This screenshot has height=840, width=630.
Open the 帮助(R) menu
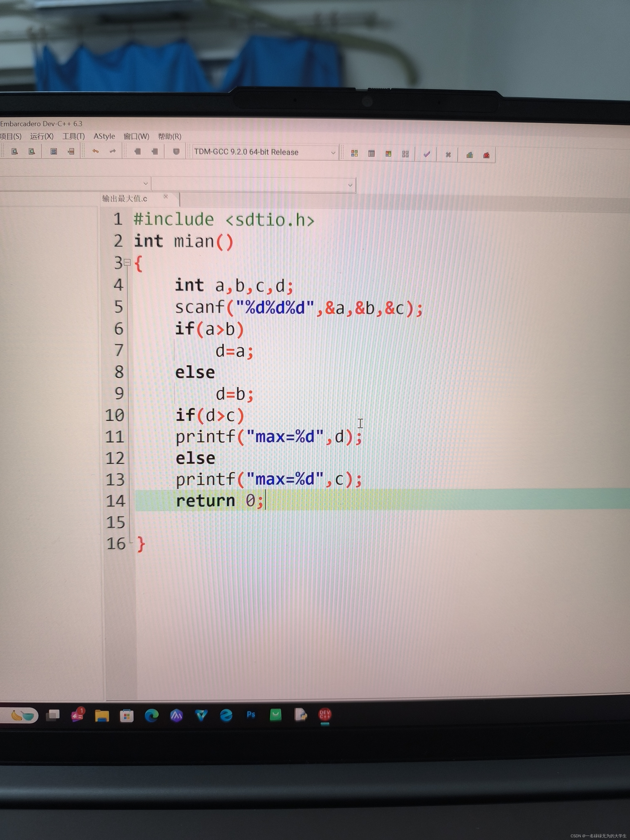click(170, 136)
